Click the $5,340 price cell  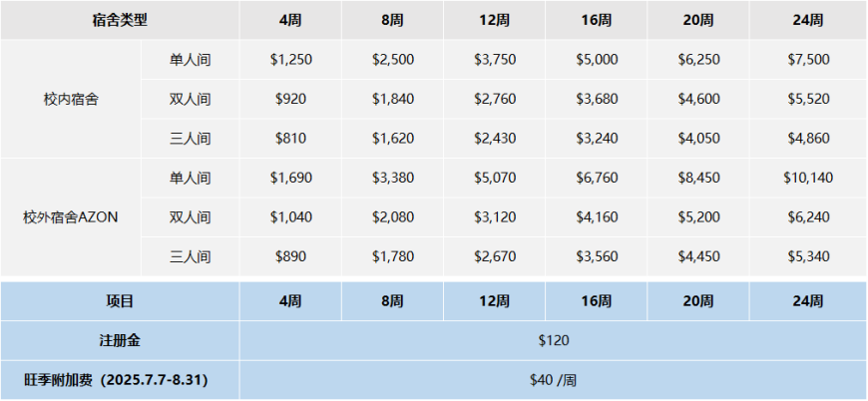[808, 256]
